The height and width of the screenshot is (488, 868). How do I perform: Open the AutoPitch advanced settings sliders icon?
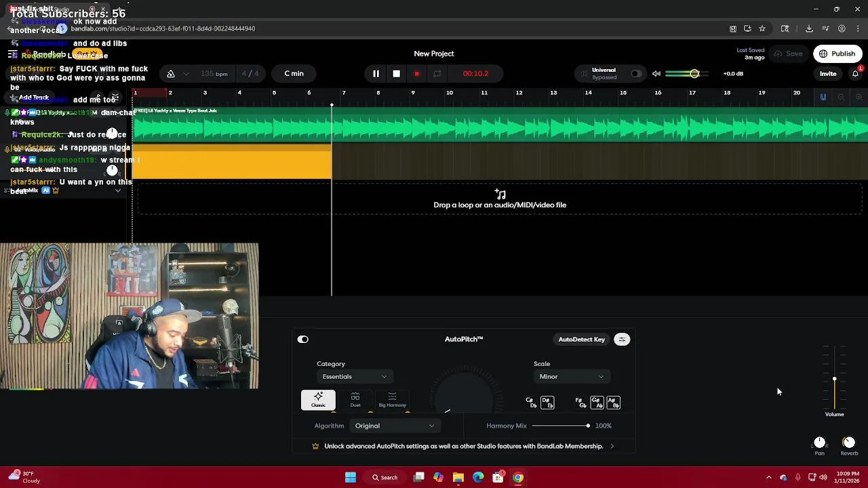(622, 340)
